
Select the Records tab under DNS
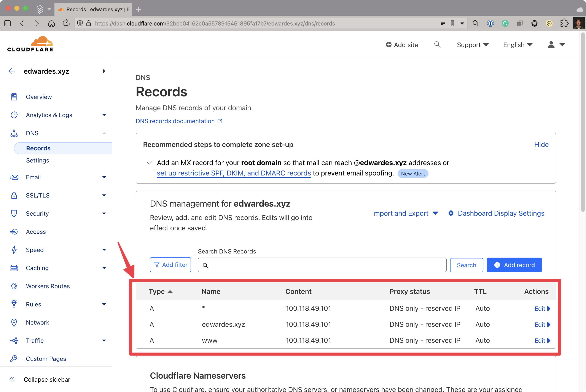tap(38, 148)
